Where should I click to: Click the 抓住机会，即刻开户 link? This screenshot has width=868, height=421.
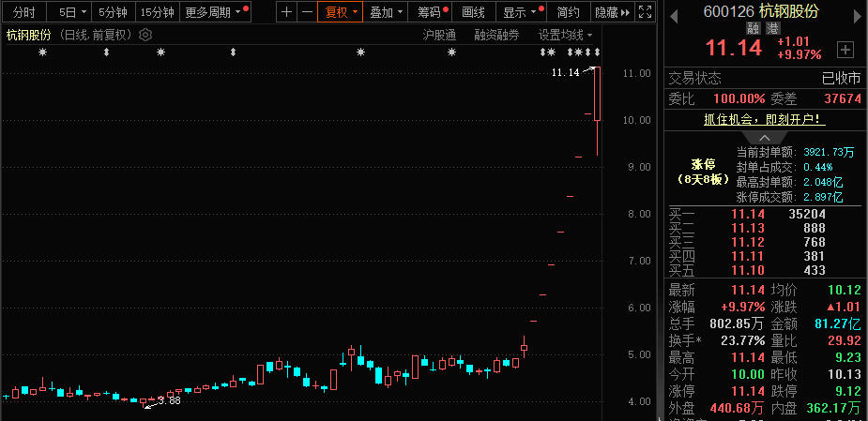[x=765, y=119]
